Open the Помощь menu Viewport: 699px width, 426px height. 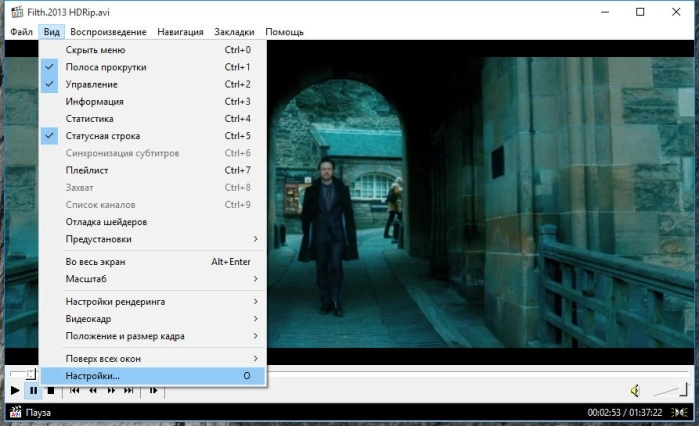click(x=284, y=32)
